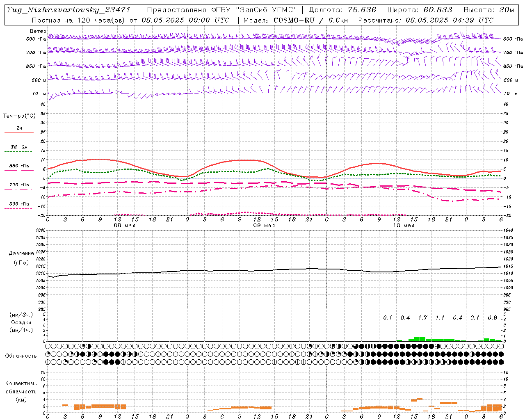
Task: Click the solid red 2м legend line
Action: click(19, 132)
